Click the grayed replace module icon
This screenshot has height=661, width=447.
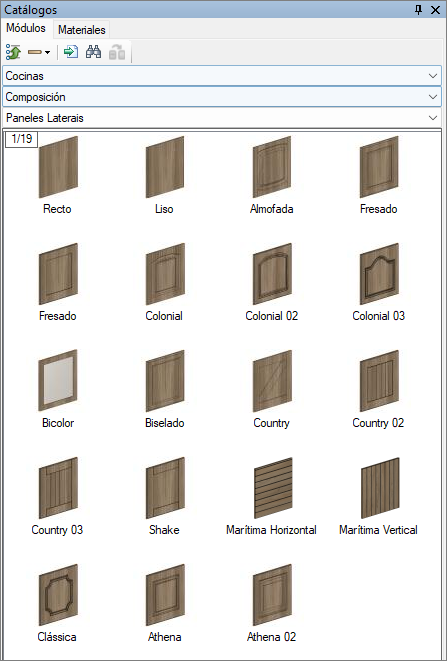[117, 52]
